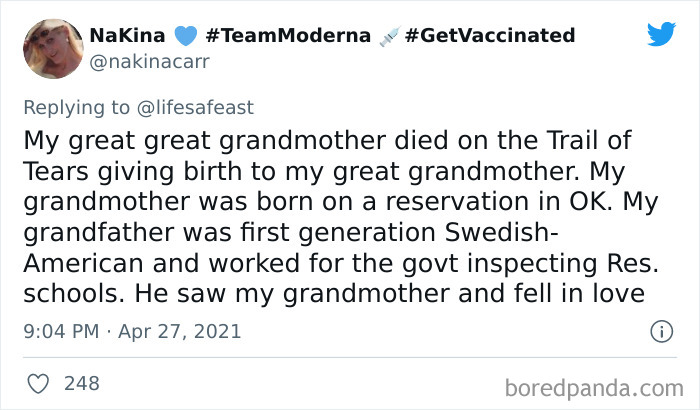Open the #GetVaccinated hashtag

[x=491, y=36]
